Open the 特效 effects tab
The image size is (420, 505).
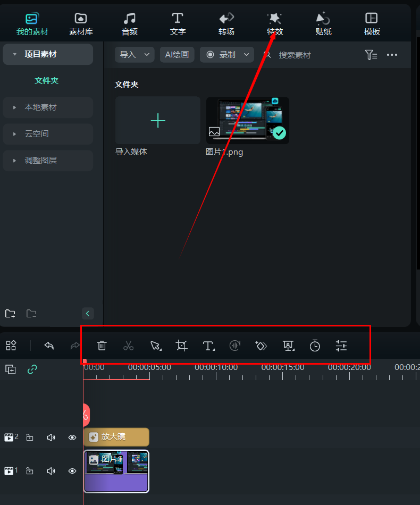(x=275, y=24)
